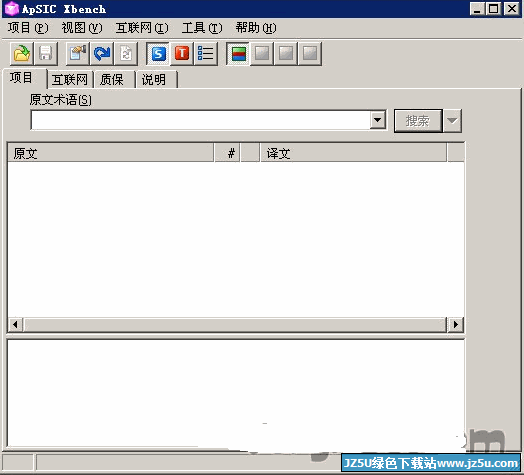The image size is (524, 475).
Task: Close the ApSIC Xbench window
Action: (512, 9)
